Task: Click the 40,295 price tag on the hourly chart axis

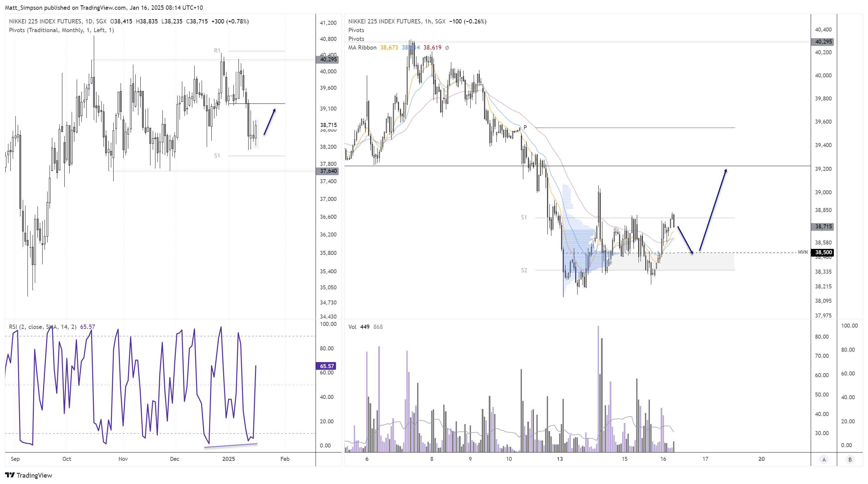Action: [822, 42]
